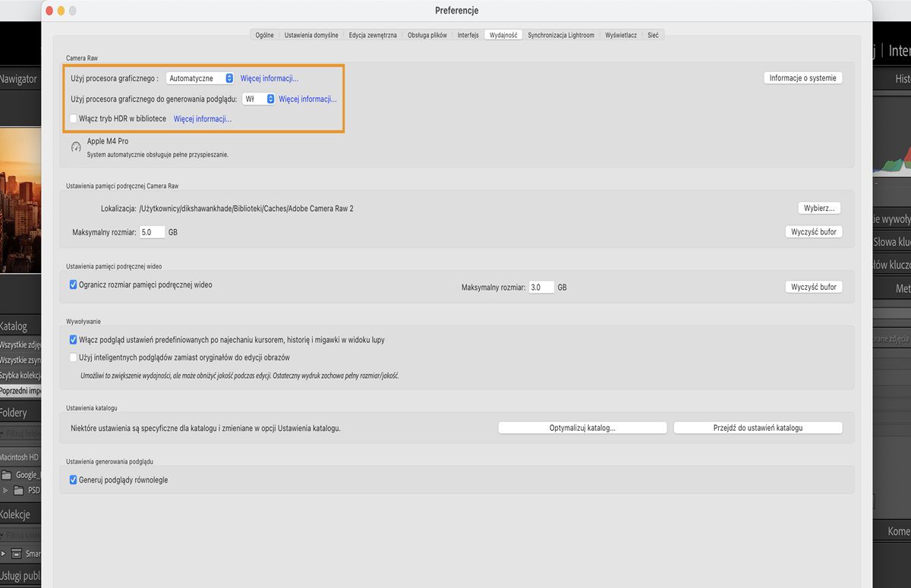Open the Automatyczne graphics processor dropdown

200,78
